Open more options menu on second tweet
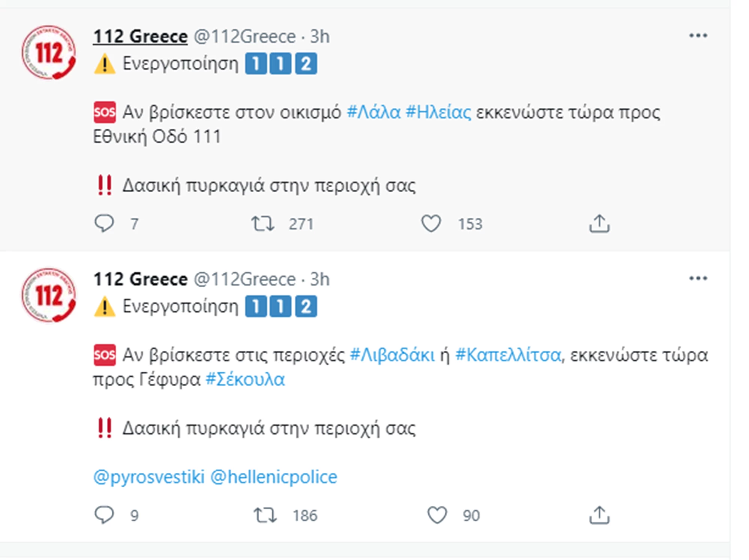 tap(698, 278)
